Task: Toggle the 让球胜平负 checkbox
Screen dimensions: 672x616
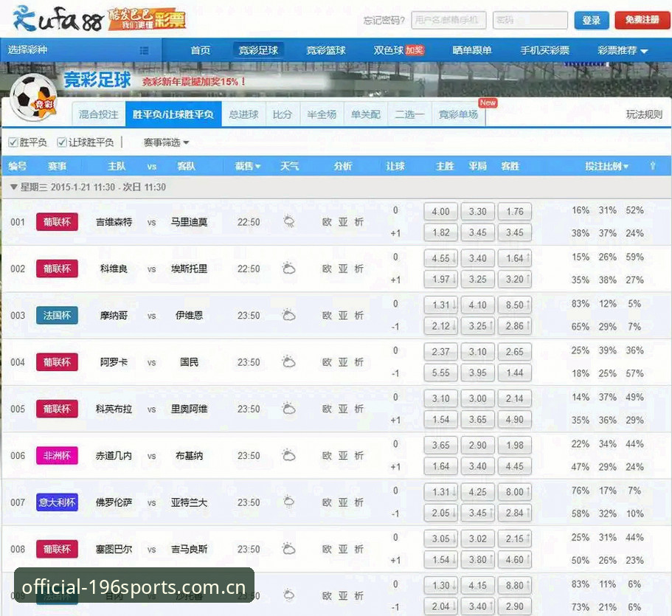Action: (x=62, y=142)
